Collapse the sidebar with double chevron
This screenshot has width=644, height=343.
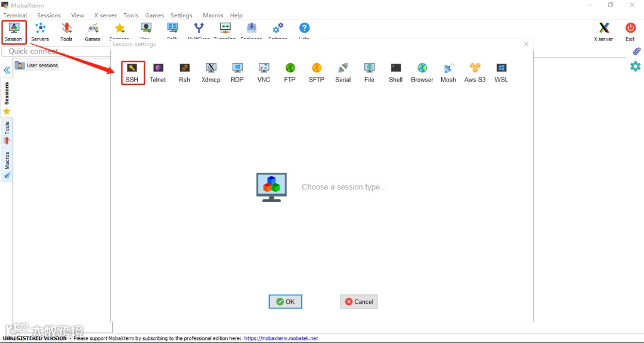(x=7, y=70)
